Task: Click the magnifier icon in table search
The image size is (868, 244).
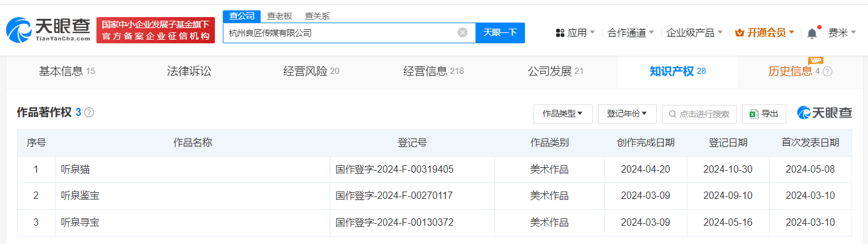Action: pyautogui.click(x=672, y=114)
